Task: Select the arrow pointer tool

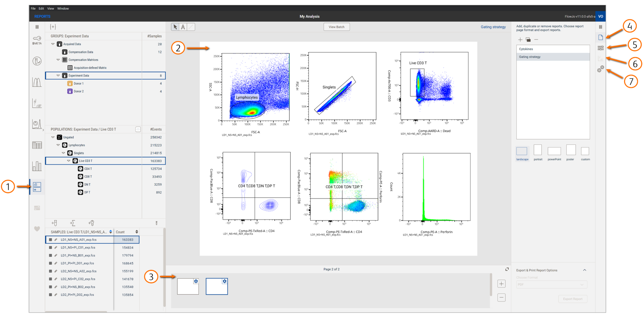Action: click(x=175, y=27)
